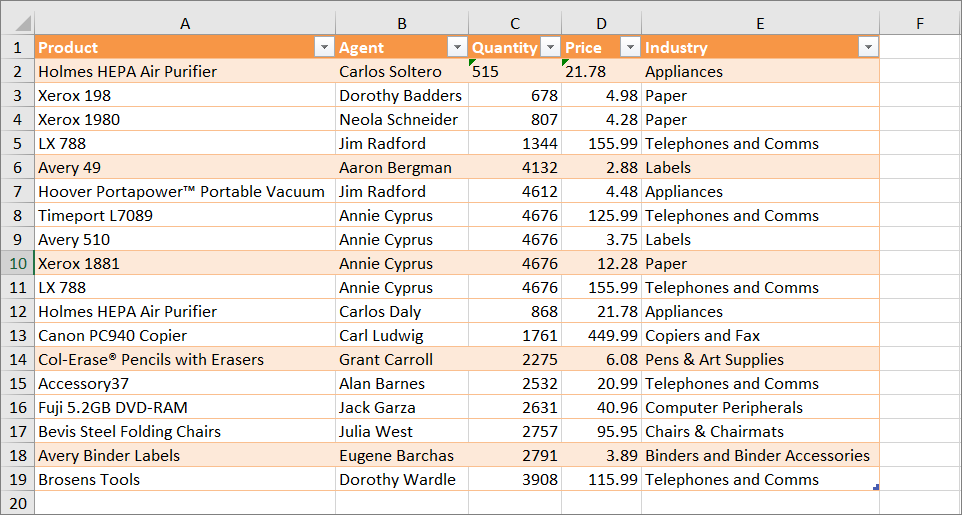Select cell Xerox 198
The height and width of the screenshot is (515, 962).
pyautogui.click(x=185, y=95)
